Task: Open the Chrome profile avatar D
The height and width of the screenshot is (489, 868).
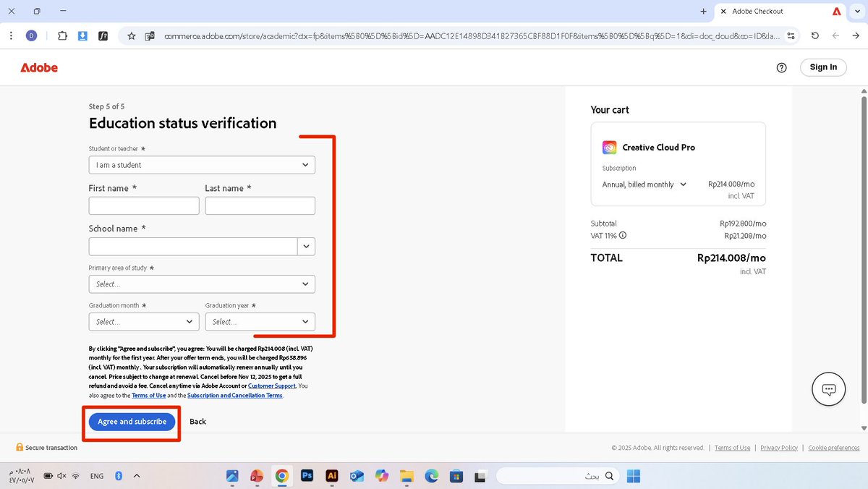Action: coord(32,35)
